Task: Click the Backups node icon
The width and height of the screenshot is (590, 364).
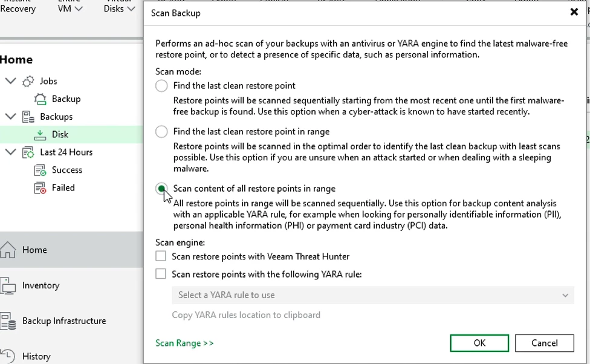Action: pyautogui.click(x=28, y=117)
